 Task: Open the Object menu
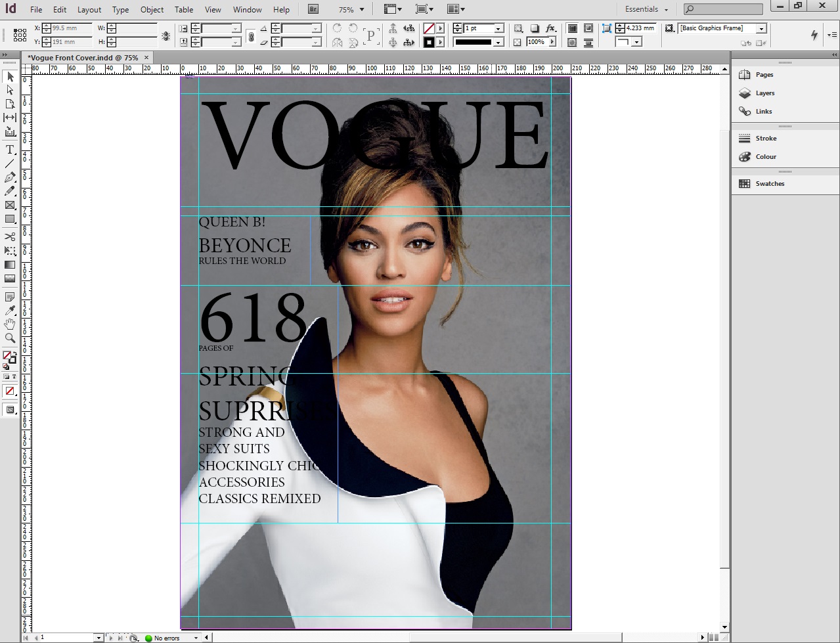[152, 9]
